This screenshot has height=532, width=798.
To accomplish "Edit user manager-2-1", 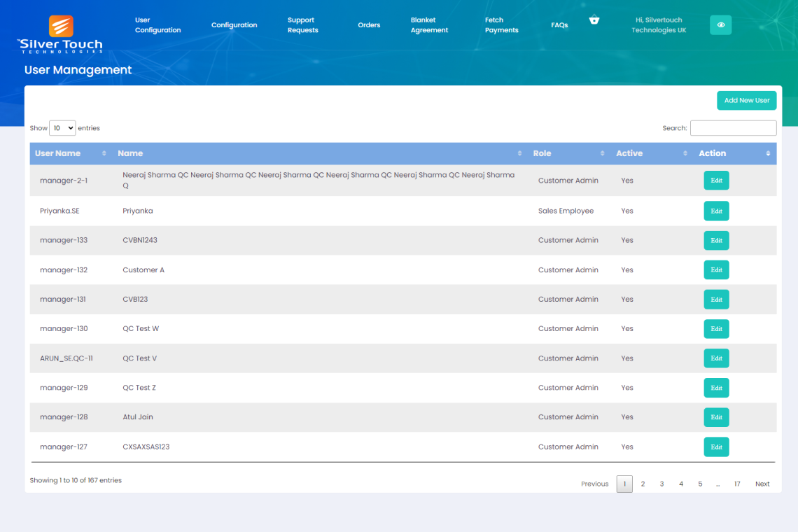I will [x=716, y=181].
